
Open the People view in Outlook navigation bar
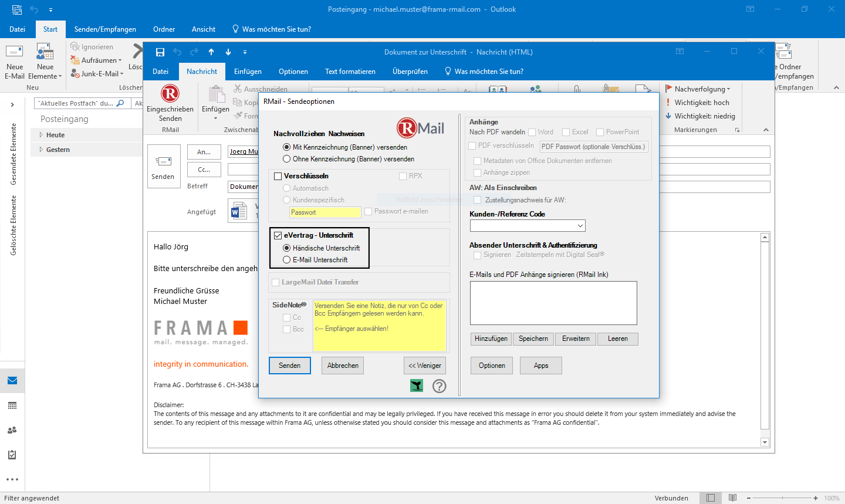point(12,430)
